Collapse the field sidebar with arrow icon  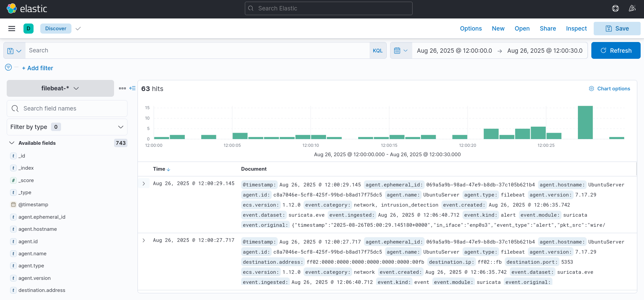132,88
